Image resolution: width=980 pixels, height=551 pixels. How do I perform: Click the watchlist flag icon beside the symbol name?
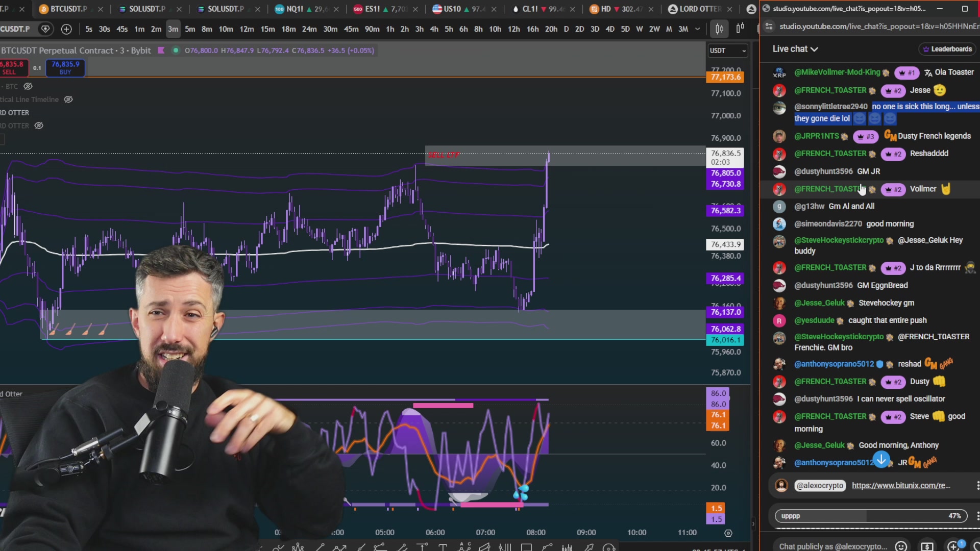click(x=45, y=29)
